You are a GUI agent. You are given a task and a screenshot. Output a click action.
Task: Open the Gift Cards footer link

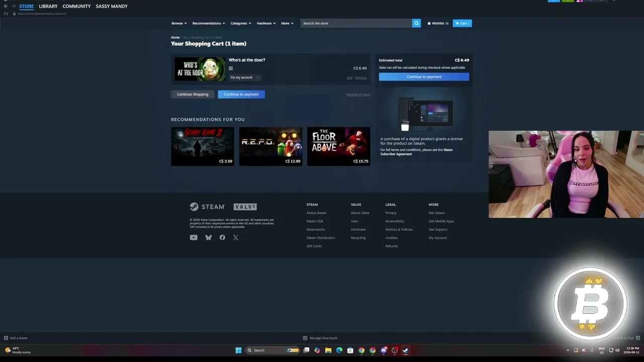click(314, 246)
